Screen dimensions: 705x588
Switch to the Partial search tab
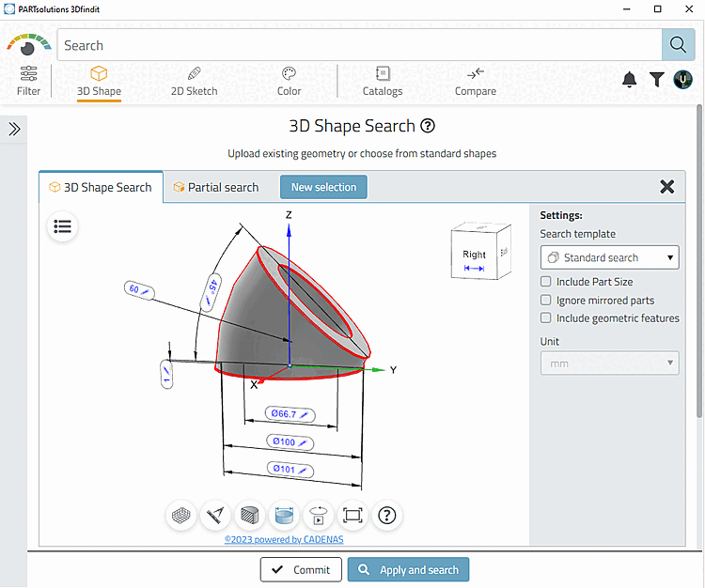pyautogui.click(x=216, y=187)
